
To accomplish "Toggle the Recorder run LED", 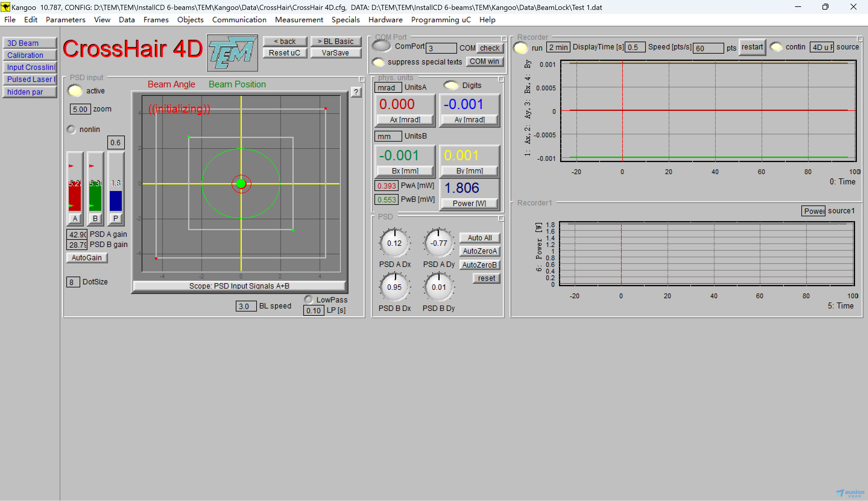I will pyautogui.click(x=520, y=48).
